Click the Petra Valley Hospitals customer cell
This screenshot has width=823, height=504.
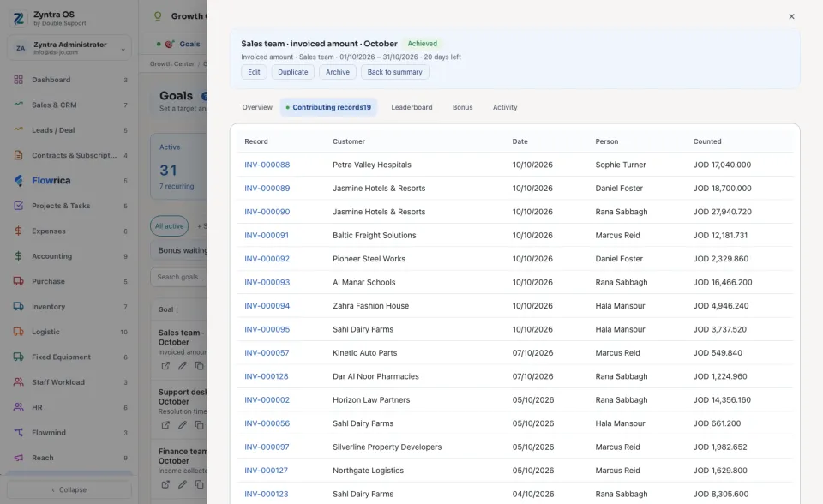click(371, 165)
